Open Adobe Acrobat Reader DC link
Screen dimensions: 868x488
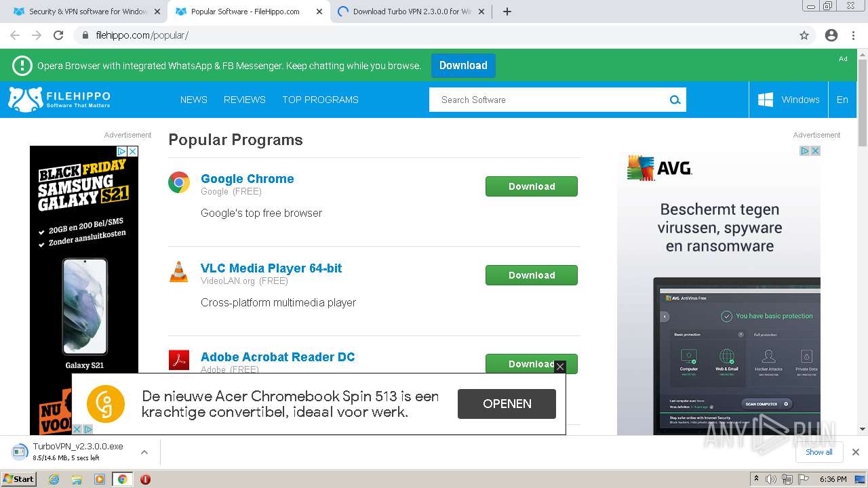click(278, 357)
